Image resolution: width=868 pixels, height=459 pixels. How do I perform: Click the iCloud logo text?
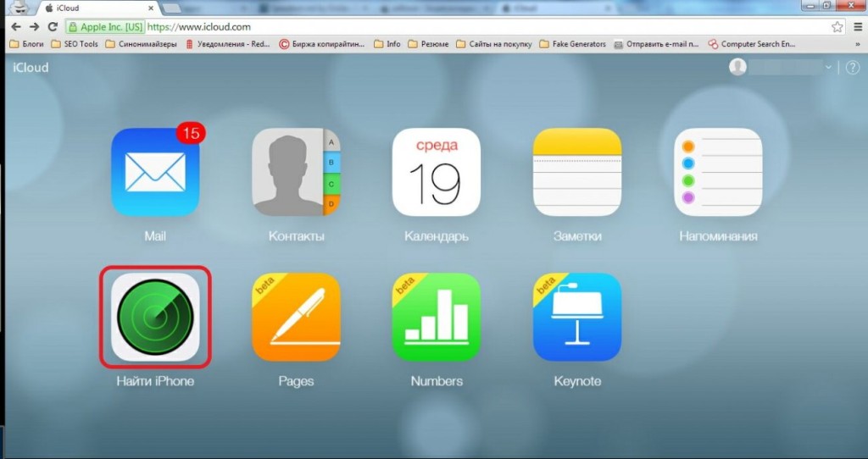pos(31,68)
